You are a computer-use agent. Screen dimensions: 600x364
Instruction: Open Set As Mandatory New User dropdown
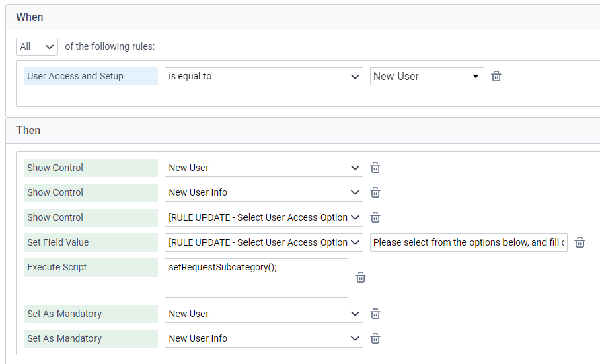click(264, 314)
